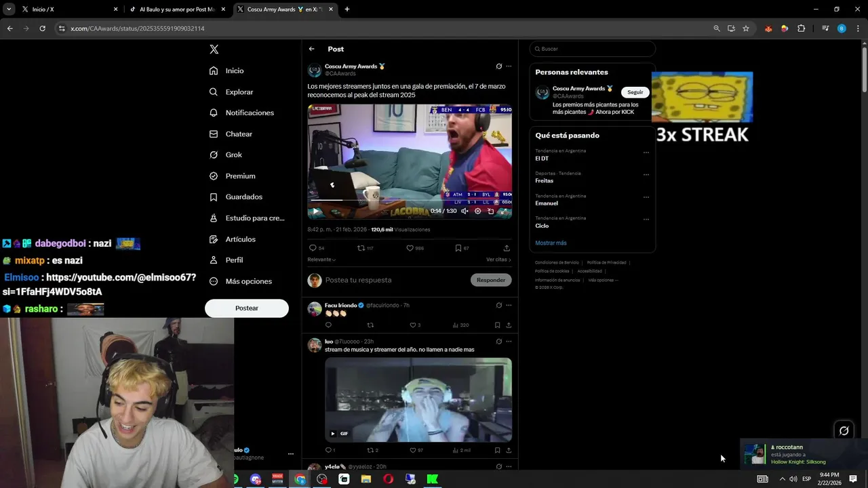868x488 pixels.
Task: Open Chrome media controls icon
Action: [x=825, y=28]
